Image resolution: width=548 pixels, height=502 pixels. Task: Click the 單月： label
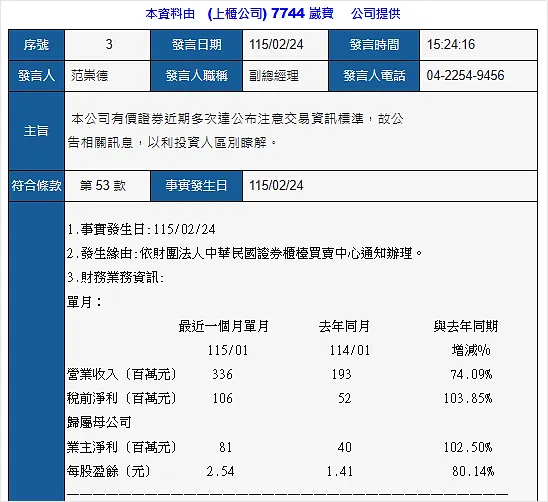(x=84, y=302)
